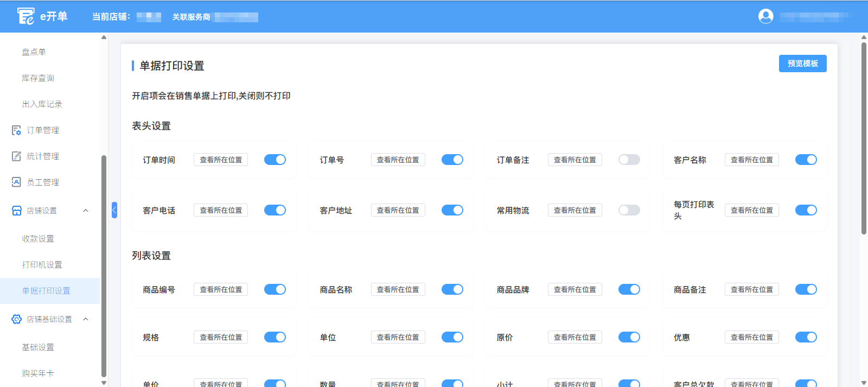Collapse the 店铺基础设置 section chevron
Image resolution: width=868 pixels, height=387 pixels.
coord(86,319)
